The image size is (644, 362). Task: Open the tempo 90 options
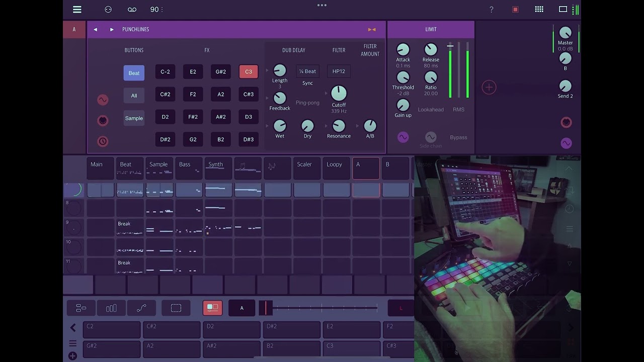(x=156, y=10)
